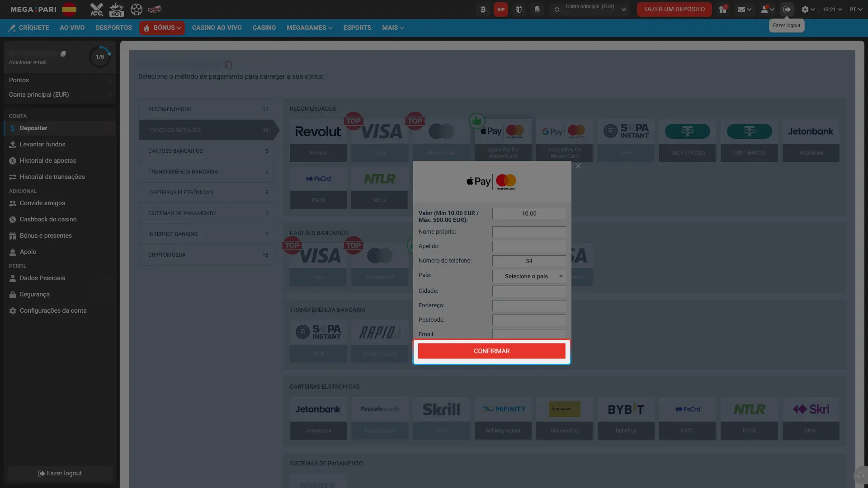Open the Críquete menu
This screenshot has height=488, width=868.
click(x=29, y=28)
